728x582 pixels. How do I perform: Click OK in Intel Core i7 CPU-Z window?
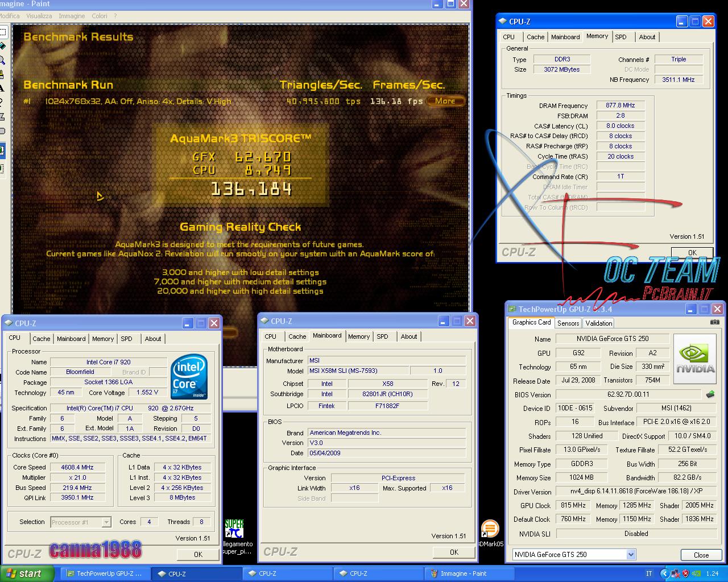[198, 554]
